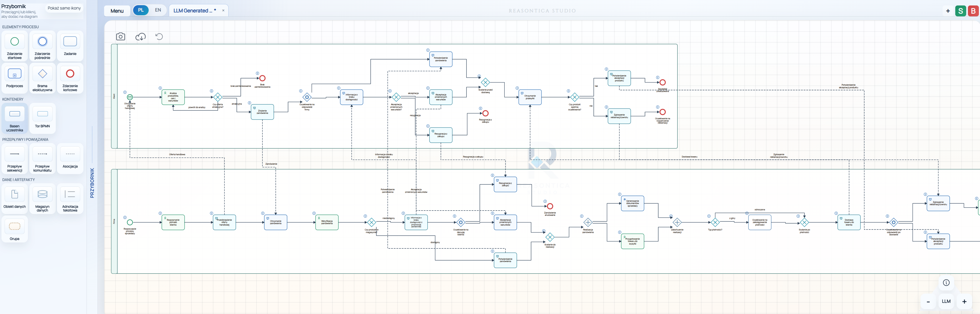
Task: Select the Zamówienie anulowane end event
Action: pos(550,206)
